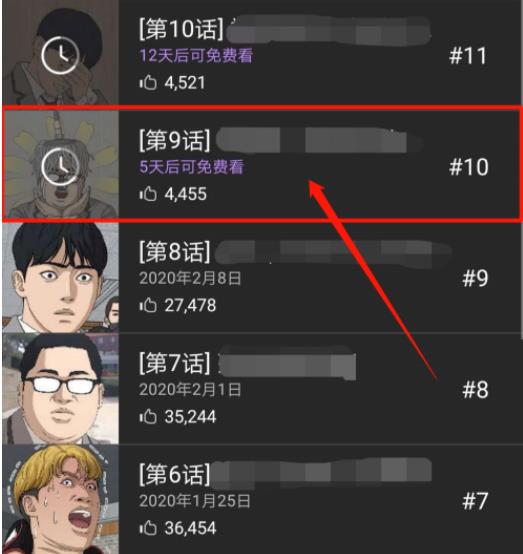
Task: Open the episode 6 thumbnail with blond man
Action: click(60, 499)
